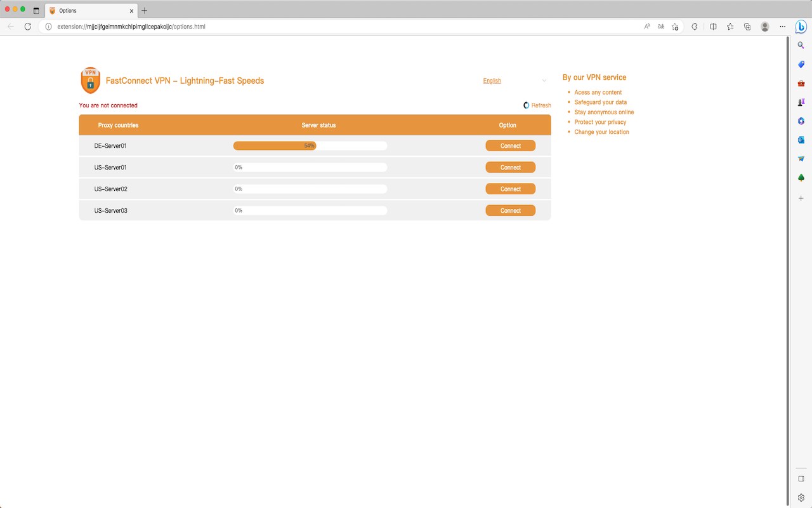Add this page to favorites star icon

pyautogui.click(x=675, y=27)
